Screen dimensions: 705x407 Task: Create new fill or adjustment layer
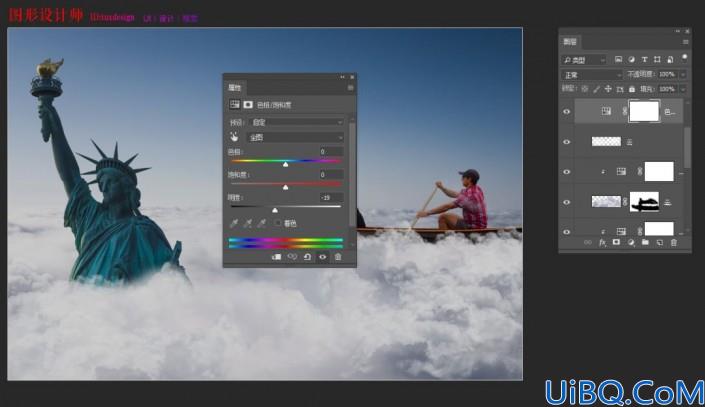(x=631, y=242)
